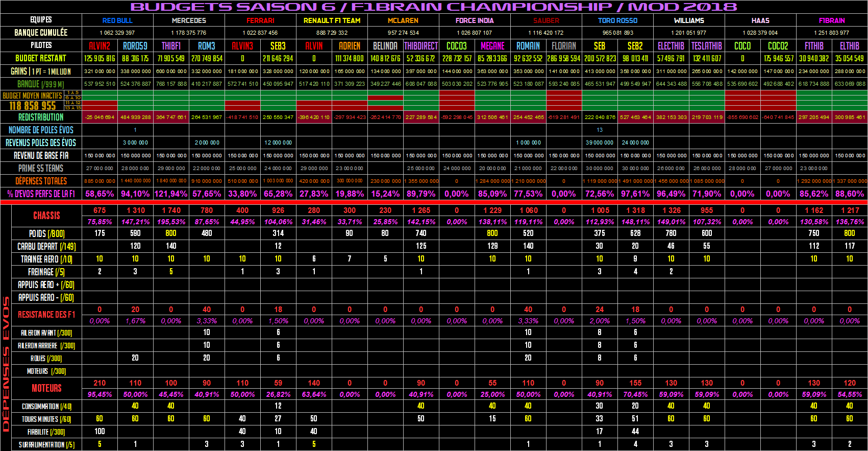Select the BUDGET RESTANT row label
The height and width of the screenshot is (451, 868).
pos(41,58)
